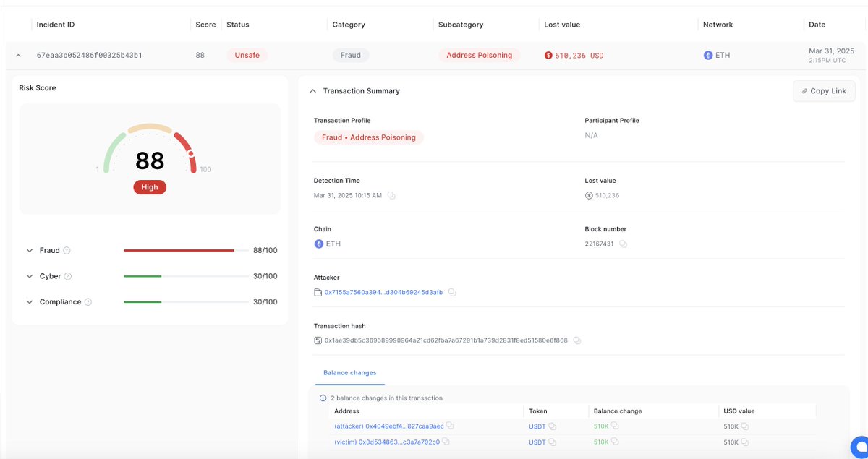Copy balance change 510K in victim row
Screen dimensions: 868x459
click(615, 442)
